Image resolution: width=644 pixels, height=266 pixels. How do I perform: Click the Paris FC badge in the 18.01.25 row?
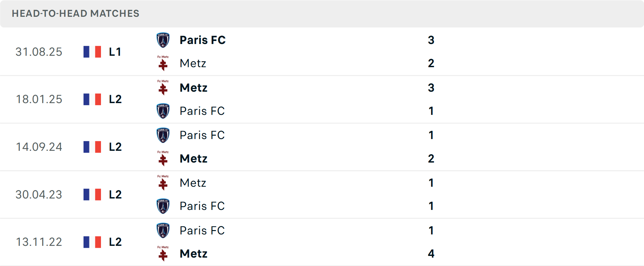pos(163,111)
